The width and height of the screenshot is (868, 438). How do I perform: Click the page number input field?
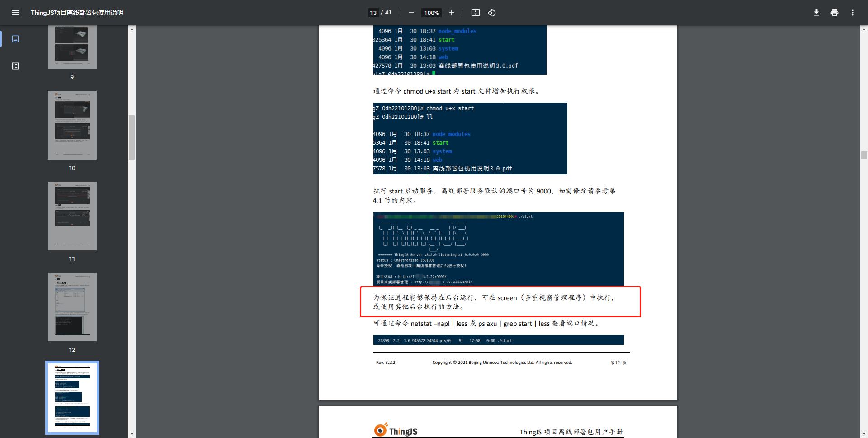pos(373,13)
